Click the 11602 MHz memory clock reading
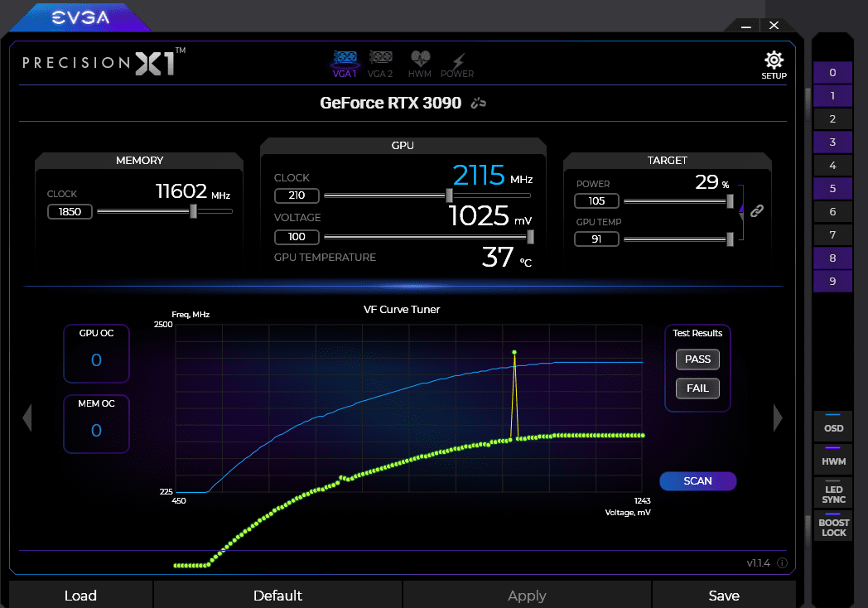 point(193,191)
